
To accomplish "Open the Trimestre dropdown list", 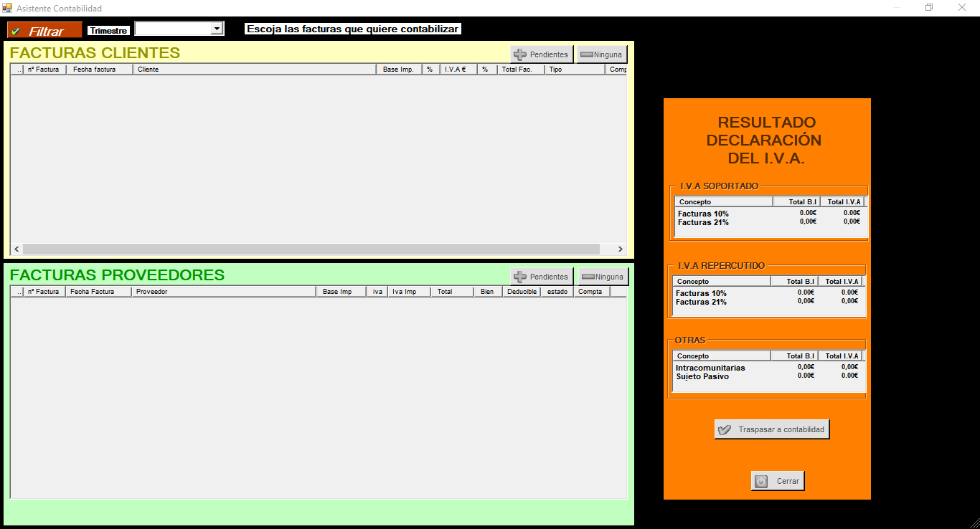I will [x=217, y=29].
